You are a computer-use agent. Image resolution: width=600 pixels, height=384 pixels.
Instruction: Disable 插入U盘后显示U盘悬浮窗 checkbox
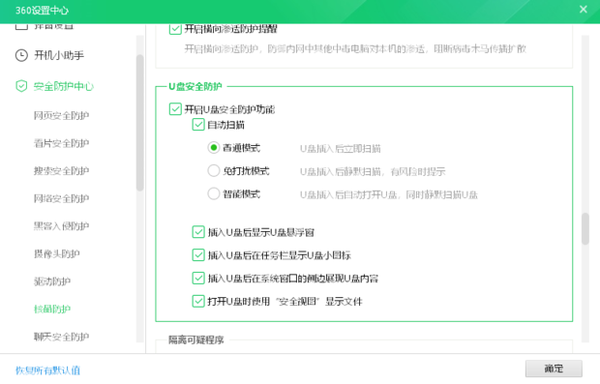tap(198, 232)
